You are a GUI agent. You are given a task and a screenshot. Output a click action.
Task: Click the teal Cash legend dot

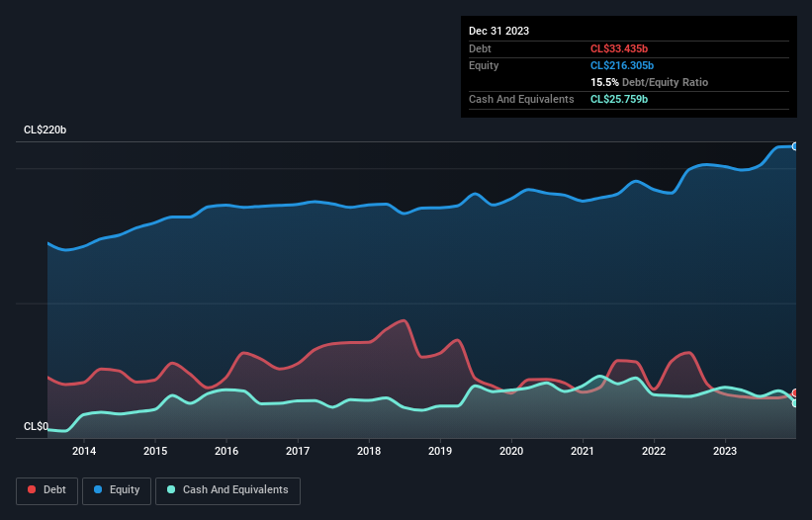click(x=171, y=489)
